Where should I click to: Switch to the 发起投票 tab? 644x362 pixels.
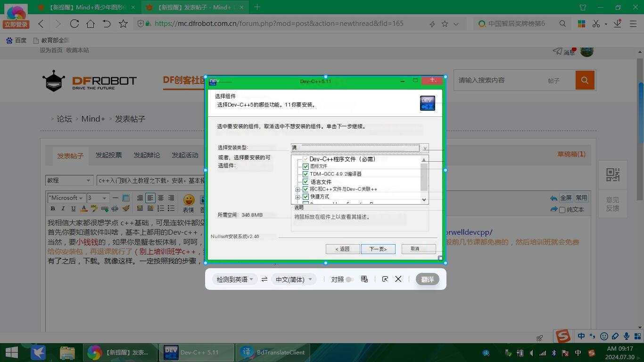108,155
